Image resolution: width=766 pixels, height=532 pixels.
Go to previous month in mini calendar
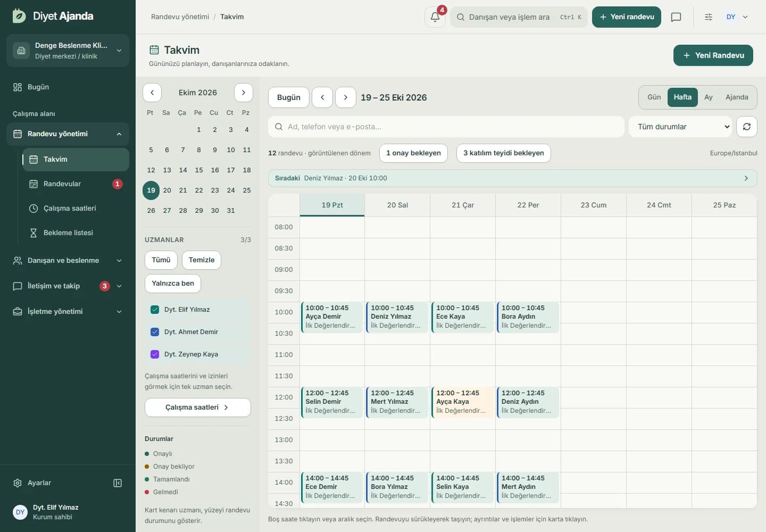[152, 93]
